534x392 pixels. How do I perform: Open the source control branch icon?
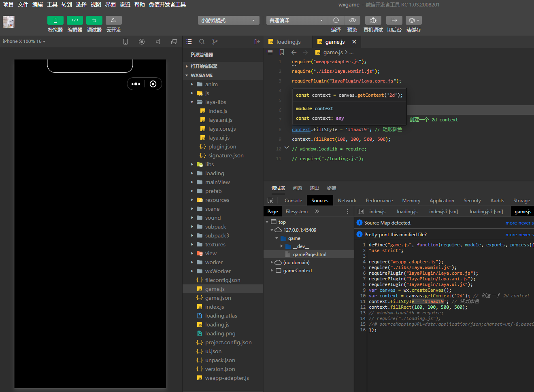tap(215, 42)
